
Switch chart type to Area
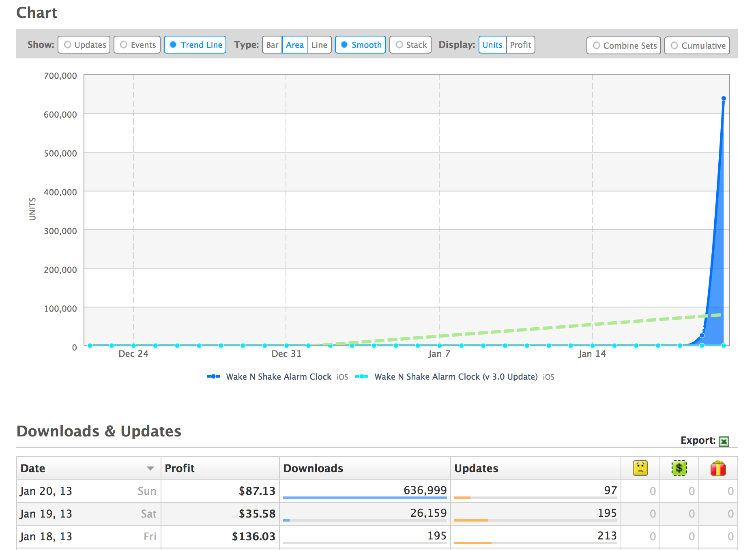click(295, 45)
